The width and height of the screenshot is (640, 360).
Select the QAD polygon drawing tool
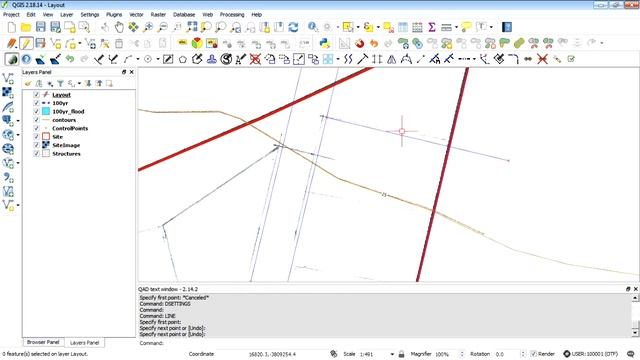(182, 59)
